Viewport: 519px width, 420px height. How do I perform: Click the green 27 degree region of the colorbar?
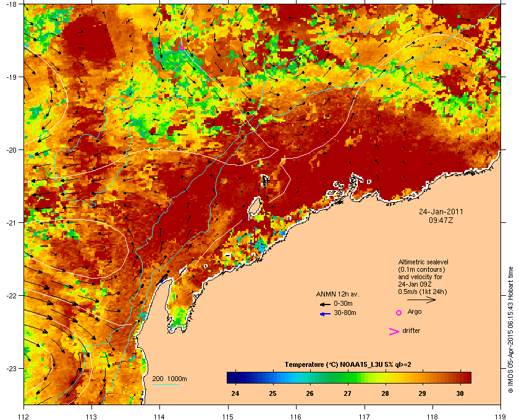pyautogui.click(x=347, y=377)
